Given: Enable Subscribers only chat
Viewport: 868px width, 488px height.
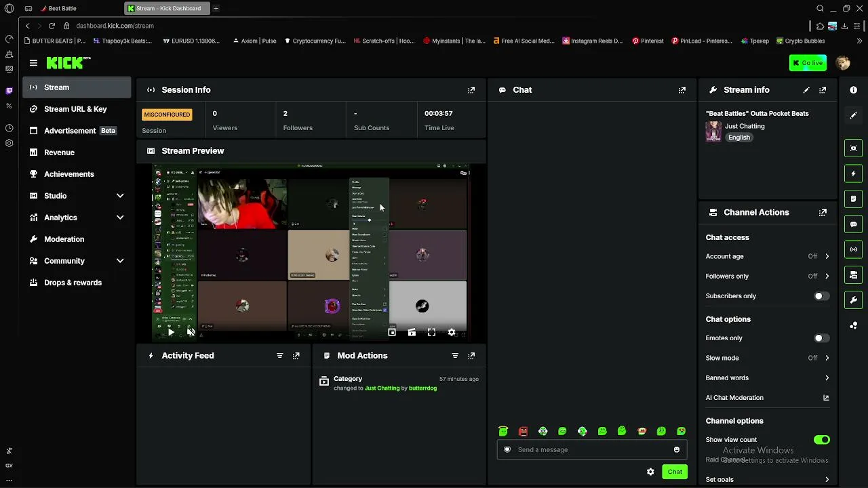Looking at the screenshot, I should (822, 296).
